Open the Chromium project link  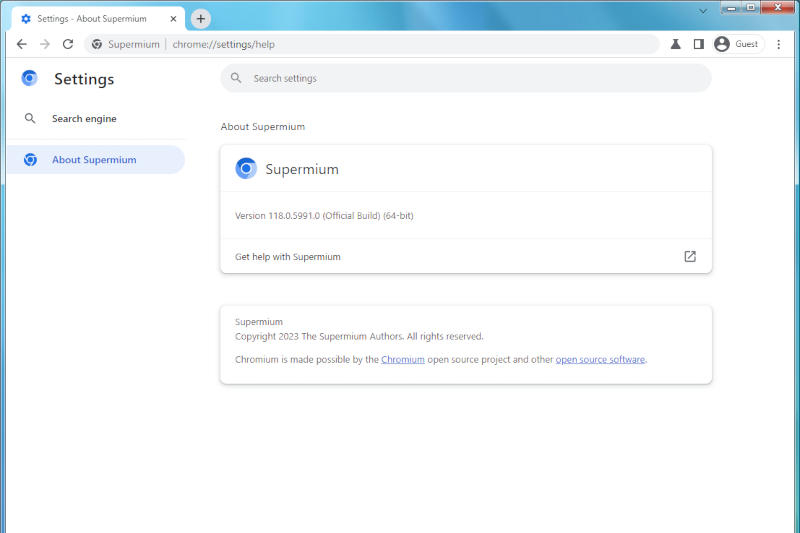coord(402,360)
